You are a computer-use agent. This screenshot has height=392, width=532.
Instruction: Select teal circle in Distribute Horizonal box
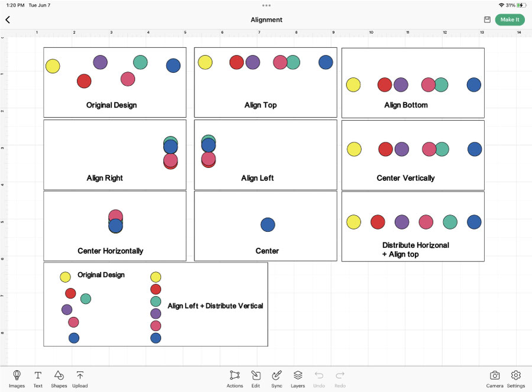point(450,222)
